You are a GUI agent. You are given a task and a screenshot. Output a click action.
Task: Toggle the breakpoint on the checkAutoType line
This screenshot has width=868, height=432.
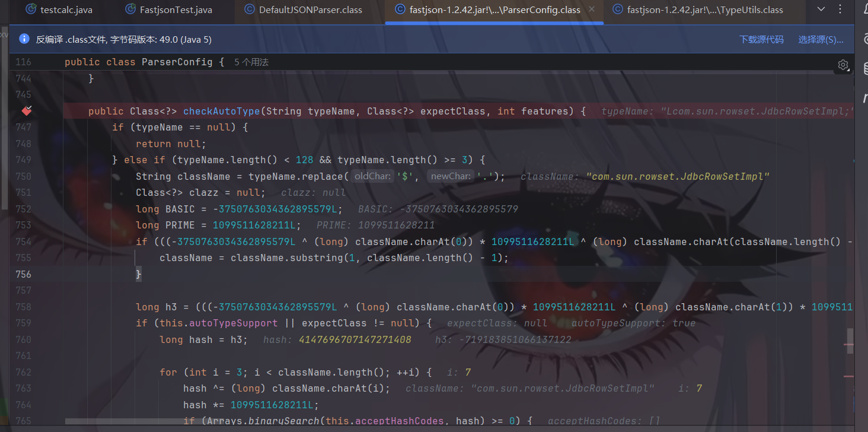(x=25, y=111)
